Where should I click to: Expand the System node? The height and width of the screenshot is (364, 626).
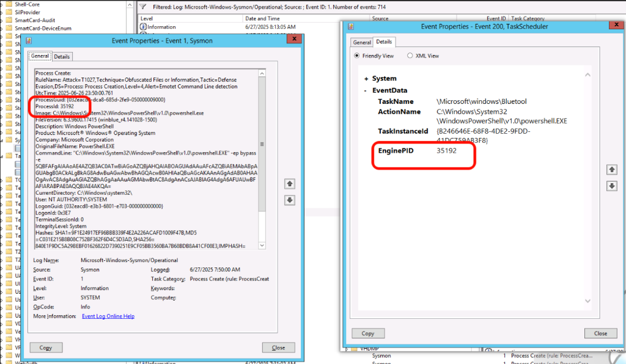click(x=366, y=79)
